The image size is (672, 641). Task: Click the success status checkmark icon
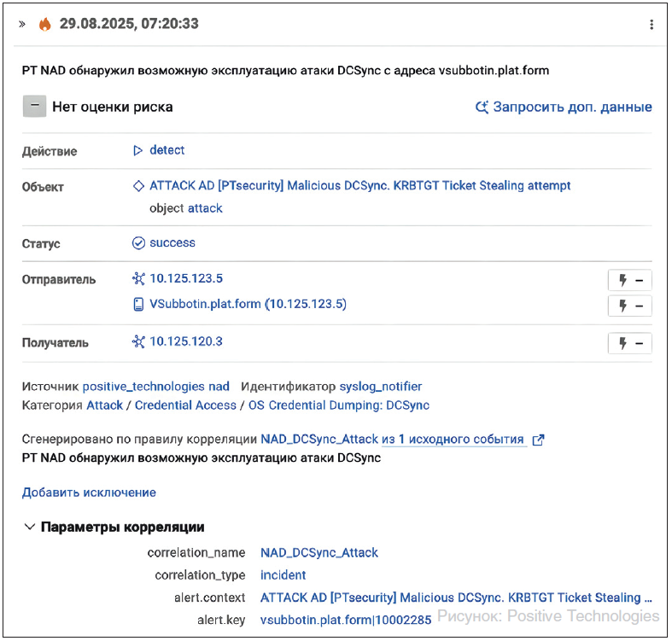(x=138, y=243)
